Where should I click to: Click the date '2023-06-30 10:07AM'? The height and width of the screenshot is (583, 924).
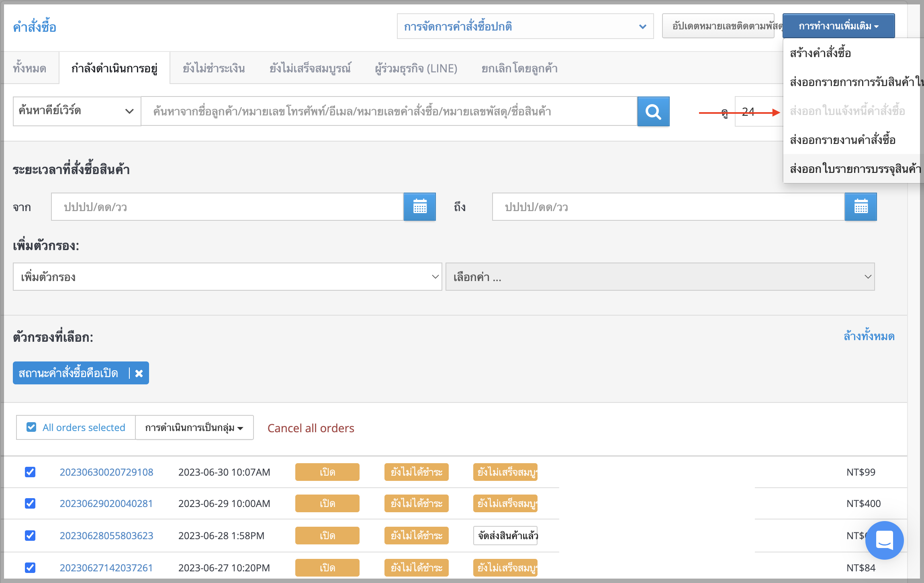click(224, 472)
